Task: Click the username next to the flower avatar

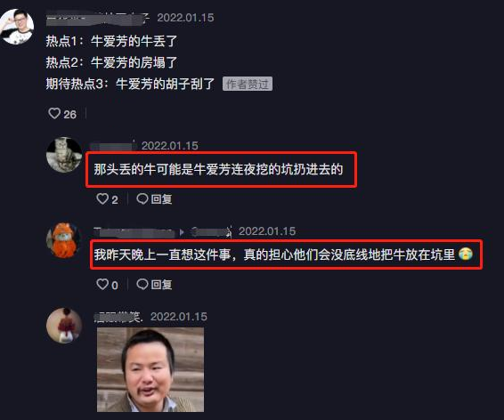Action: coord(118,317)
